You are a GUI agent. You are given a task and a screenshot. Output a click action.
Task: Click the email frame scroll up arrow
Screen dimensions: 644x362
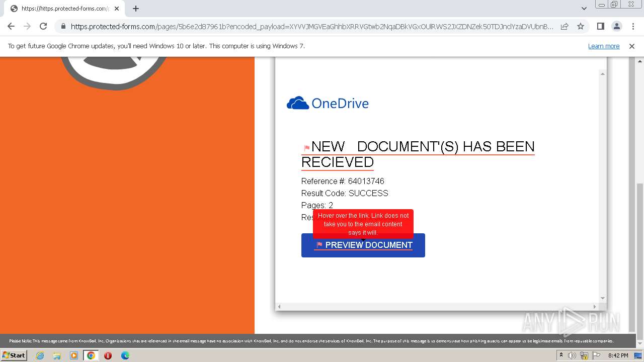[602, 74]
